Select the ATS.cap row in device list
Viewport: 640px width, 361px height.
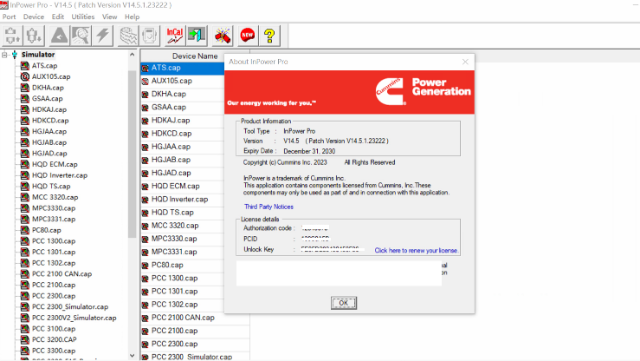[x=182, y=68]
